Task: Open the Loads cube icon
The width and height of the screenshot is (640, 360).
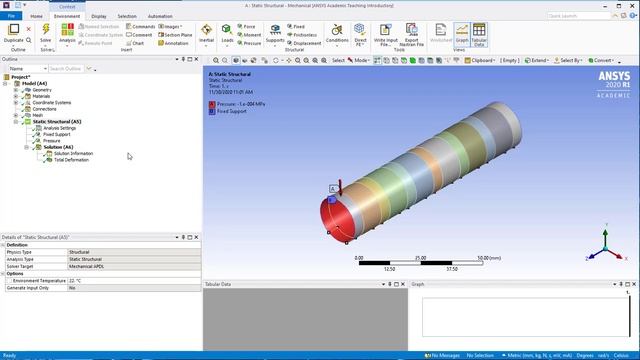Action: [227, 30]
